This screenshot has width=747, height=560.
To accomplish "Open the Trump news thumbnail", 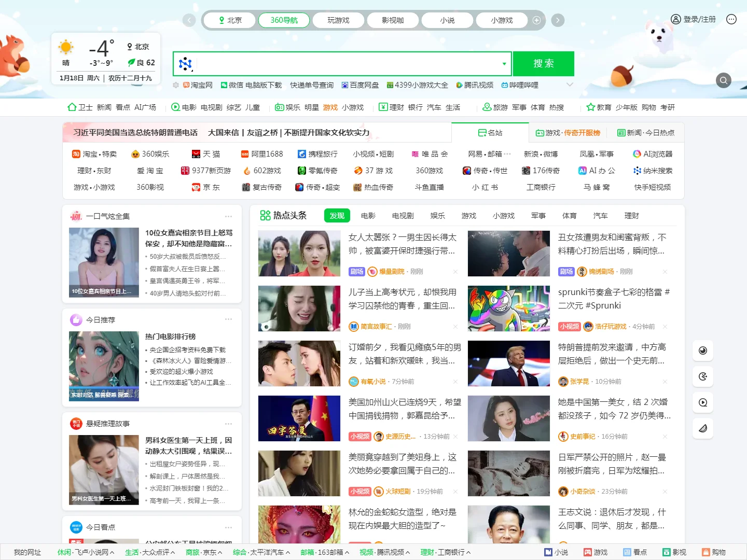I will click(509, 363).
